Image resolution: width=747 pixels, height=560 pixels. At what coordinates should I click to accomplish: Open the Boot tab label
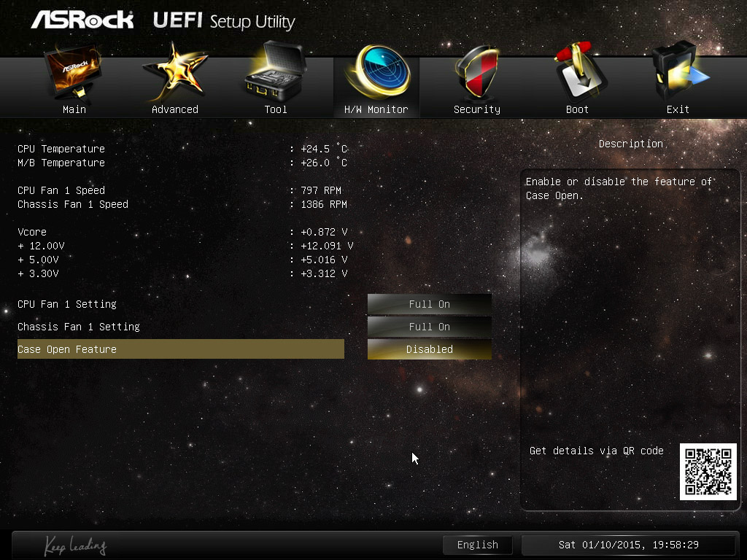click(577, 109)
